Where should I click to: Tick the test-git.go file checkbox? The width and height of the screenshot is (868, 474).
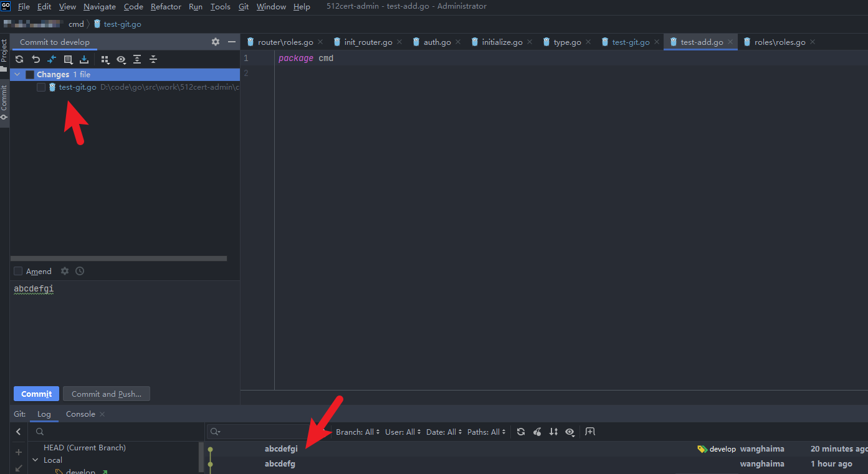click(x=41, y=87)
